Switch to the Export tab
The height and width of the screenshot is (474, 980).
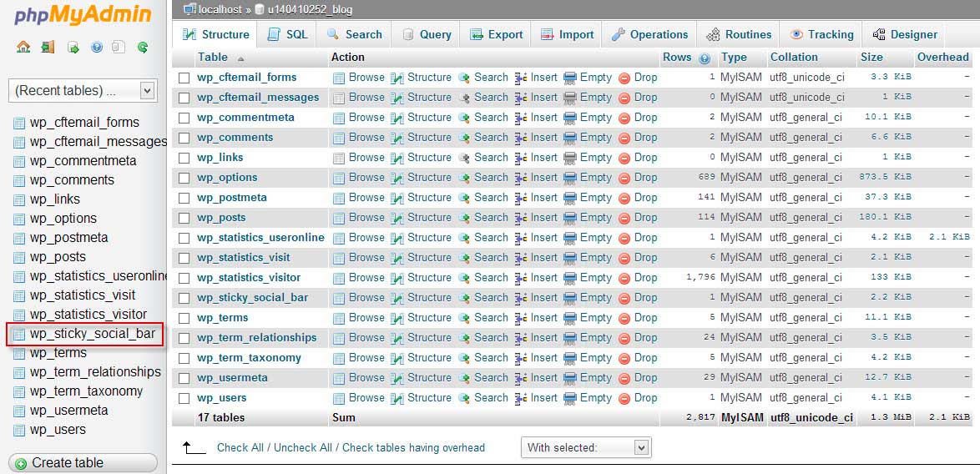[x=497, y=35]
